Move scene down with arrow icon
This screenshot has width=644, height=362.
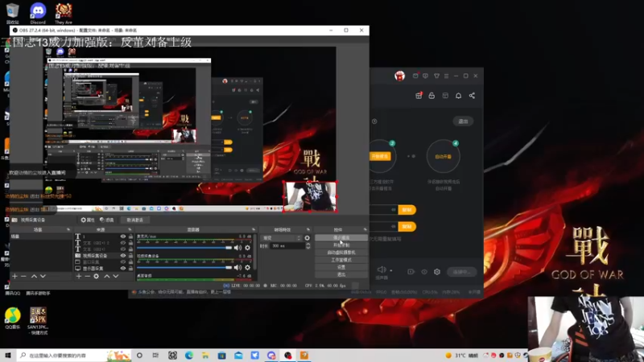(43, 276)
